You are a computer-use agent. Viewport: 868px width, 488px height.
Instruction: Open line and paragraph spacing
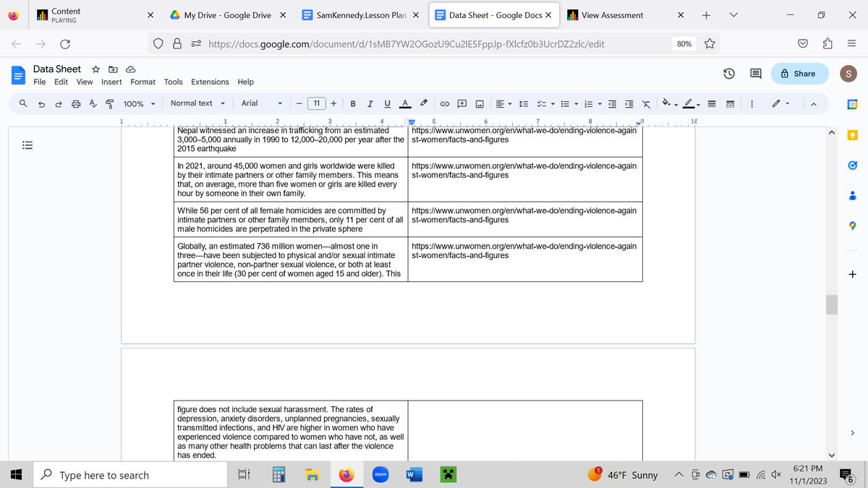click(x=524, y=103)
